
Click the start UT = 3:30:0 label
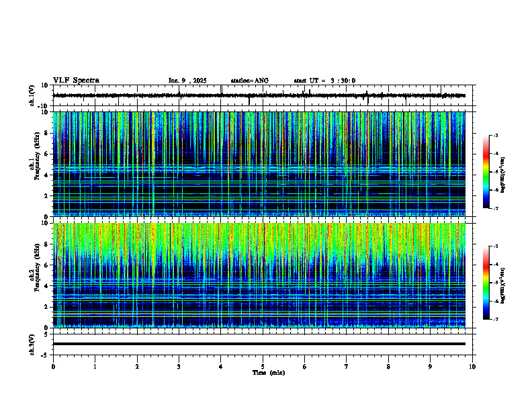(x=324, y=81)
